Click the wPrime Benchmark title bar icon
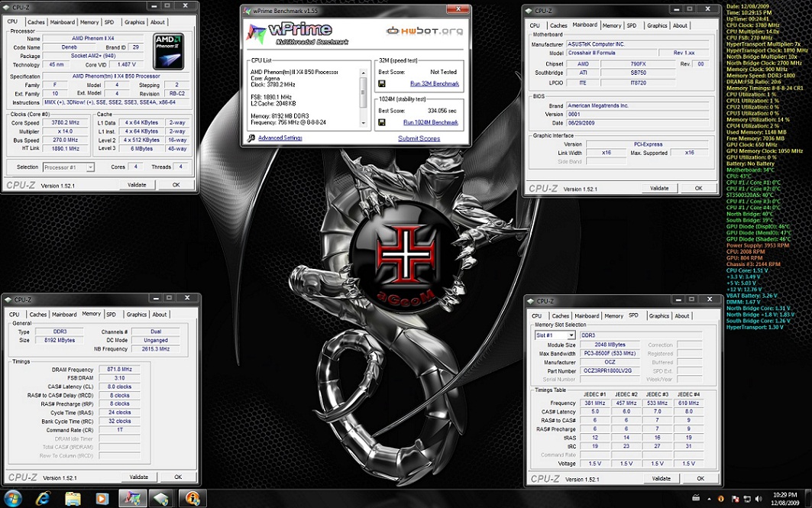 click(x=247, y=11)
